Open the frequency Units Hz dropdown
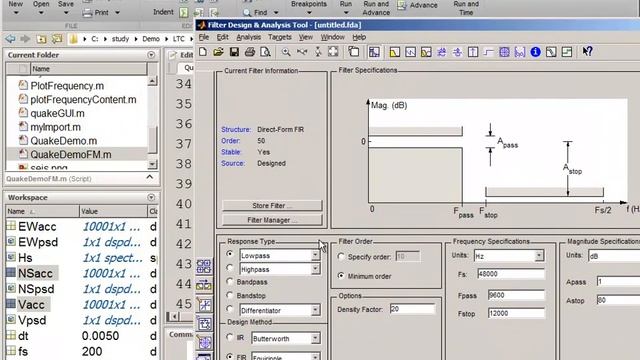The image size is (640, 360). coord(539,256)
